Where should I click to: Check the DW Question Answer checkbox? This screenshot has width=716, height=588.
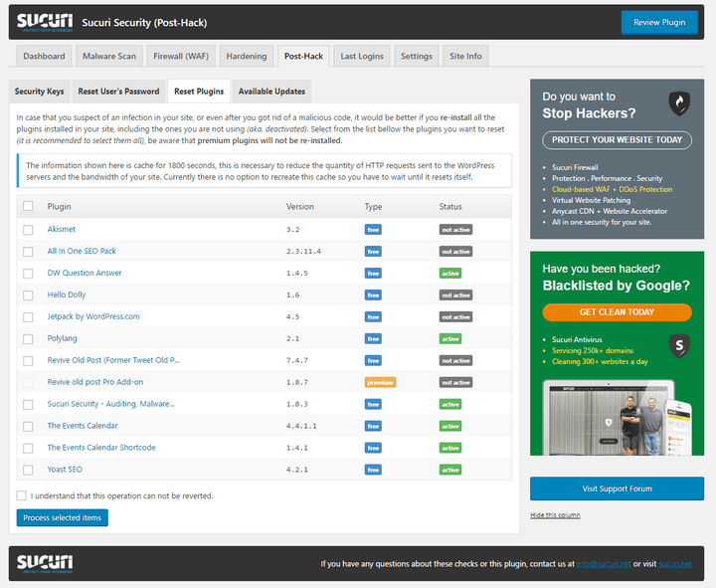(x=28, y=274)
